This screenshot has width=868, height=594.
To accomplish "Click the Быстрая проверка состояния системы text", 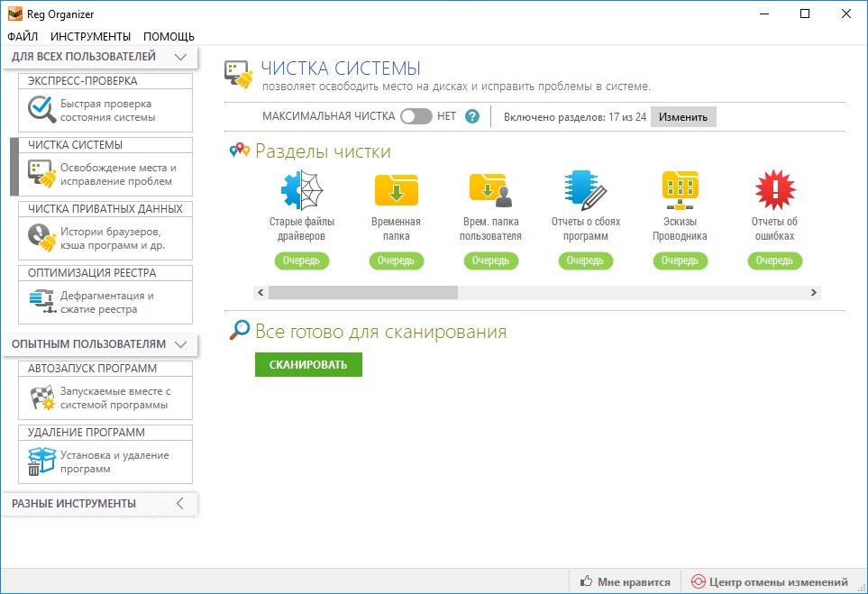I will pyautogui.click(x=107, y=110).
